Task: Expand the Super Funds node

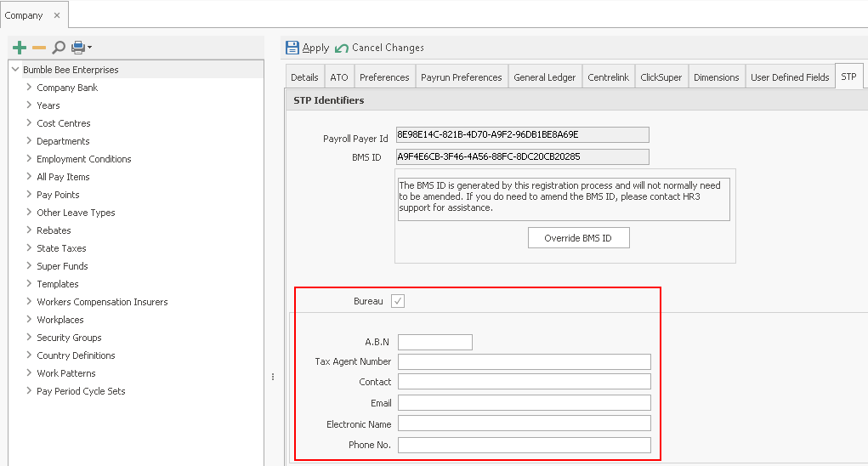Action: pyautogui.click(x=29, y=266)
